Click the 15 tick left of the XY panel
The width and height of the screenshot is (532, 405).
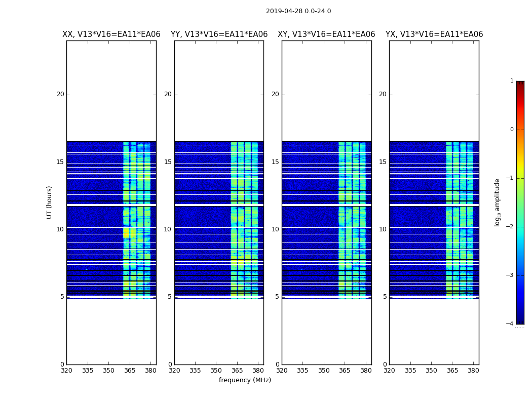[275, 162]
